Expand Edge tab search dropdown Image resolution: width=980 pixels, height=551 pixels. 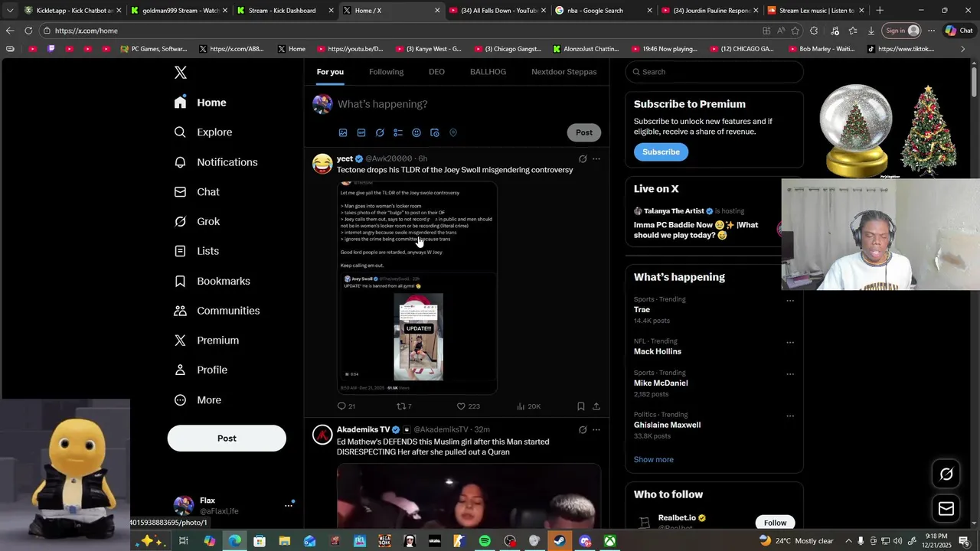tap(10, 11)
